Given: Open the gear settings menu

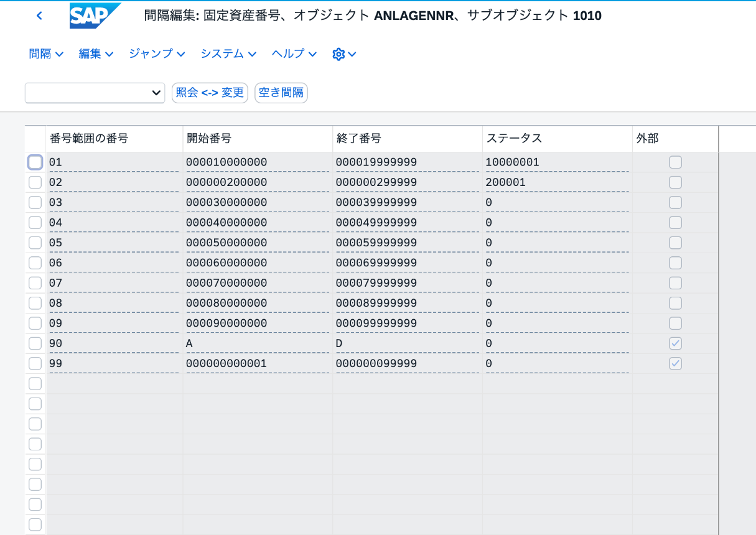Looking at the screenshot, I should tap(344, 54).
